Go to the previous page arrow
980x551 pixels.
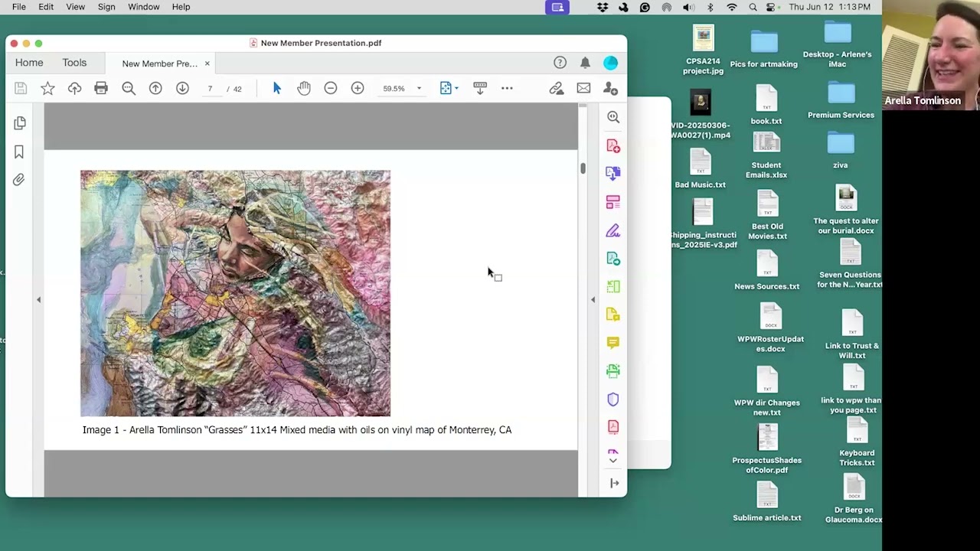(155, 89)
